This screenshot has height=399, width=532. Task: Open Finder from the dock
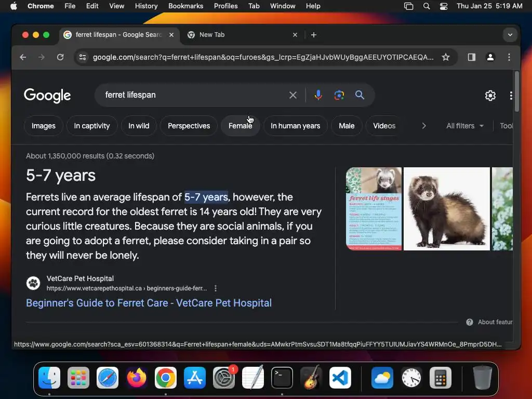tap(49, 378)
